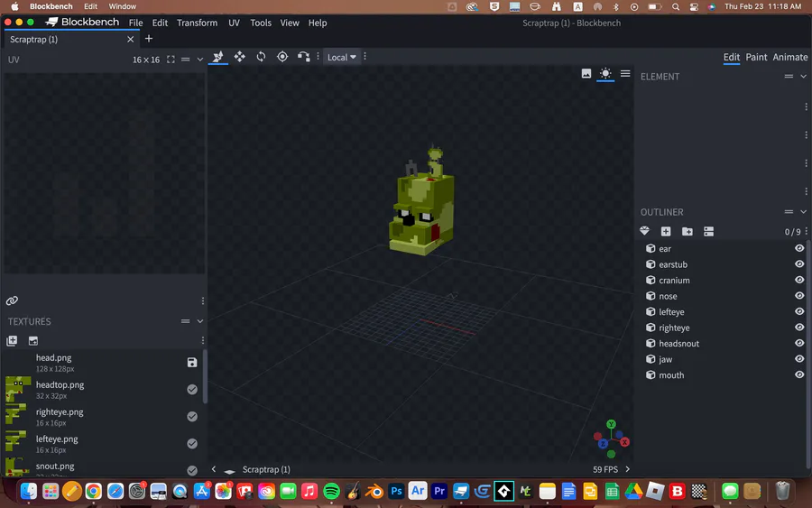
Task: Open the Tools menu
Action: click(261, 23)
